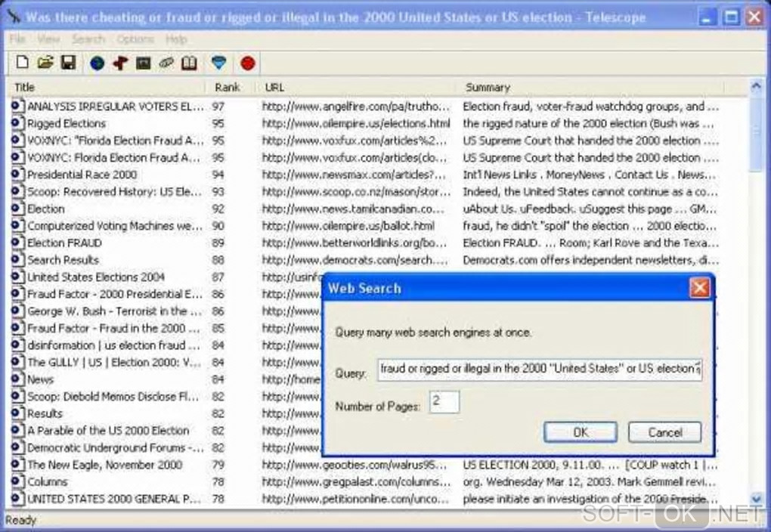Image resolution: width=771 pixels, height=532 pixels.
Task: Open the Options menu
Action: pos(135,39)
